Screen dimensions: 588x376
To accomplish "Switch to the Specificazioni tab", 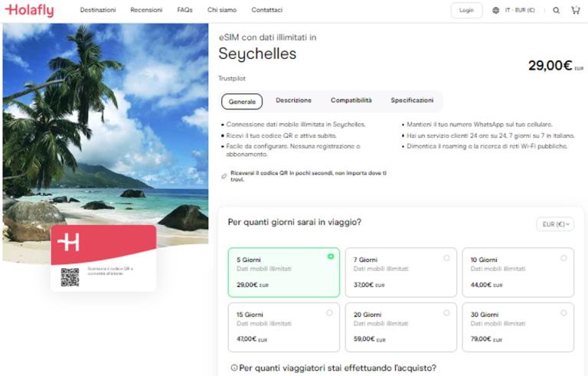I will (412, 100).
